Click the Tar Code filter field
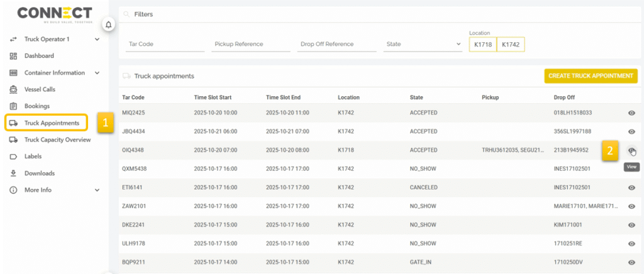This screenshot has height=274, width=644. click(165, 44)
